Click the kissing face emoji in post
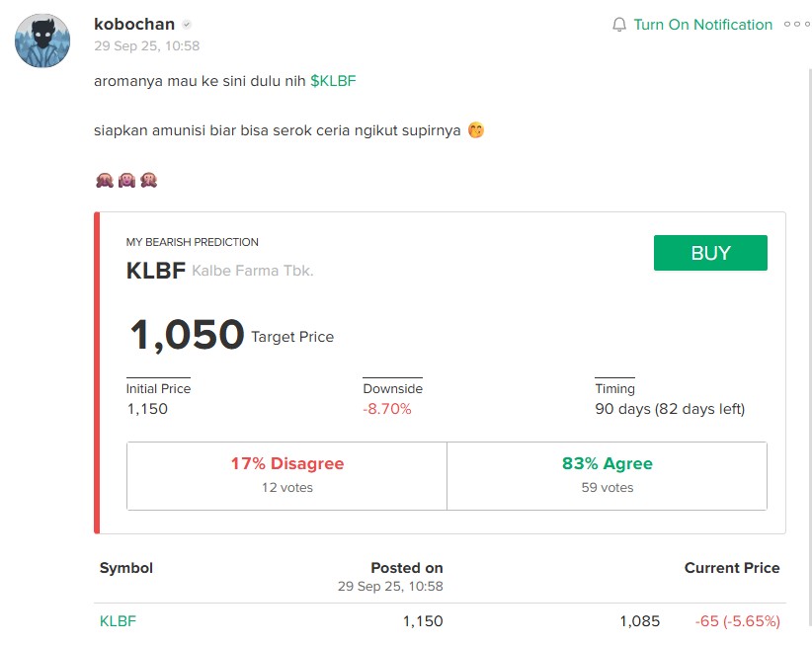812x645 pixels. coord(476,130)
